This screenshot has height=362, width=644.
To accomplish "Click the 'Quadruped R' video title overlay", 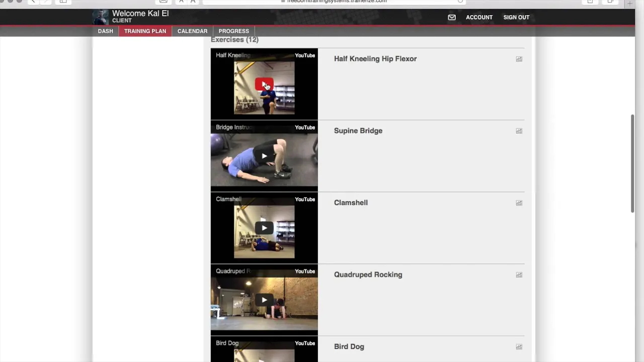I will pos(233,271).
